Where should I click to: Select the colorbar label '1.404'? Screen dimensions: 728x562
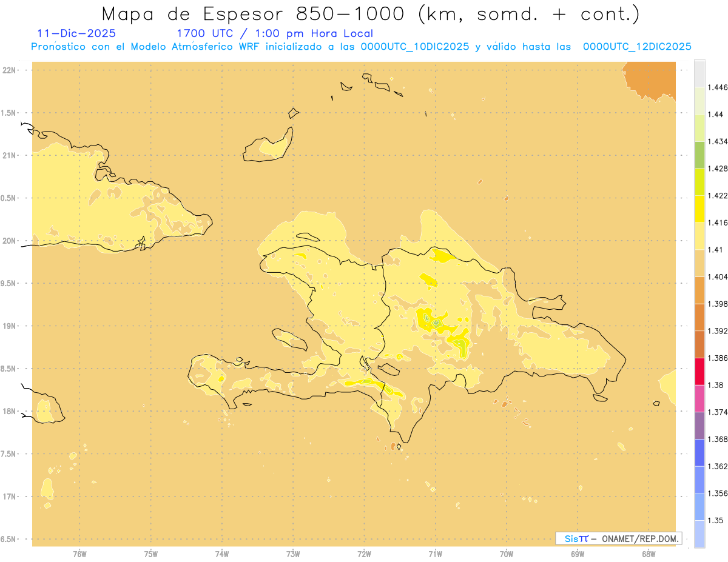pos(718,276)
